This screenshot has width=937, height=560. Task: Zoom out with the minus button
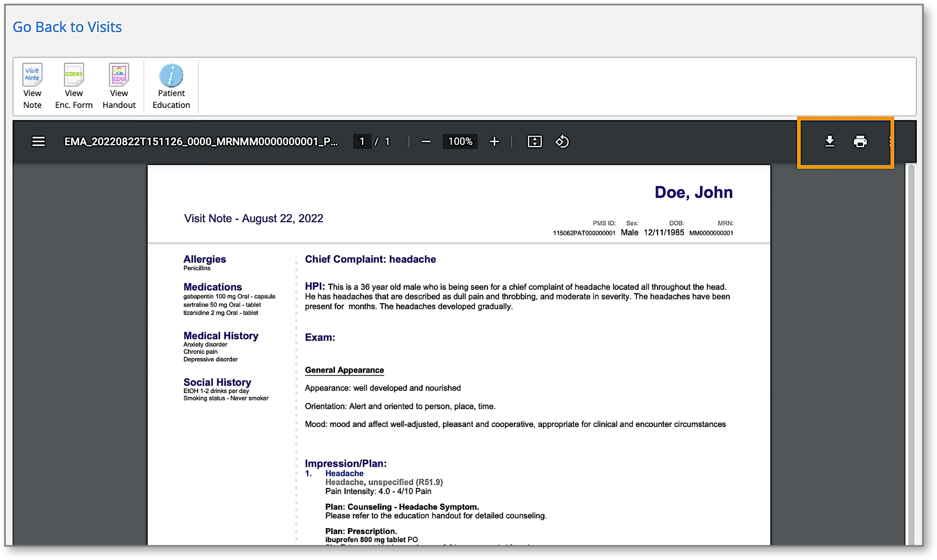point(426,142)
